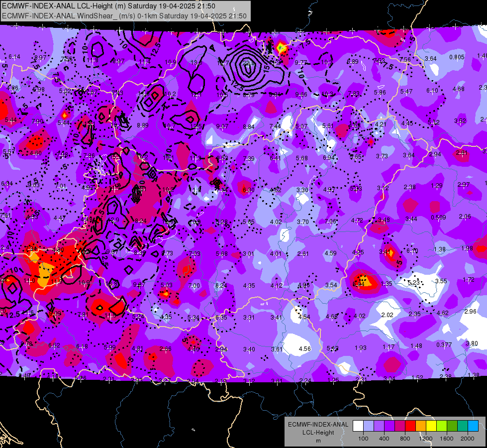Click the grid value 3.01
The height and width of the screenshot is (448, 487).
248,254
